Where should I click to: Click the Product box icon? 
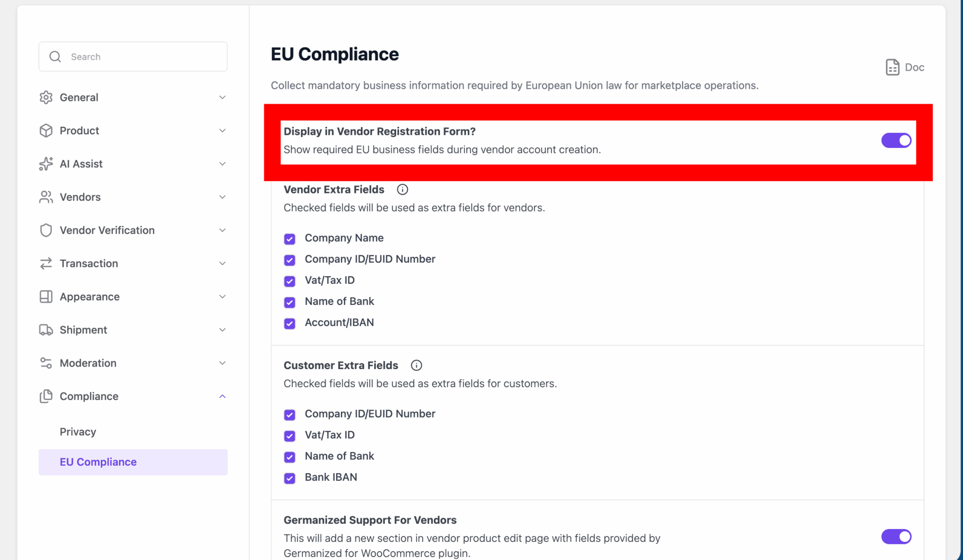click(46, 130)
